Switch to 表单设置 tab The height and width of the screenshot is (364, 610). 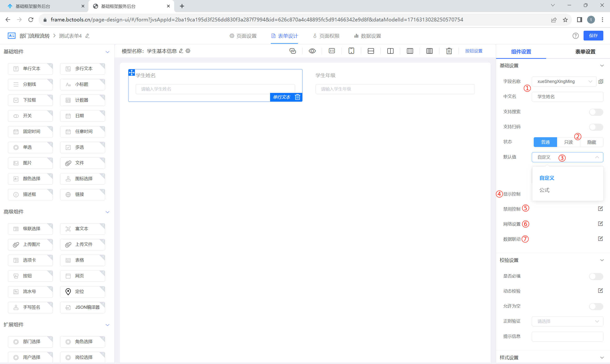[585, 52]
